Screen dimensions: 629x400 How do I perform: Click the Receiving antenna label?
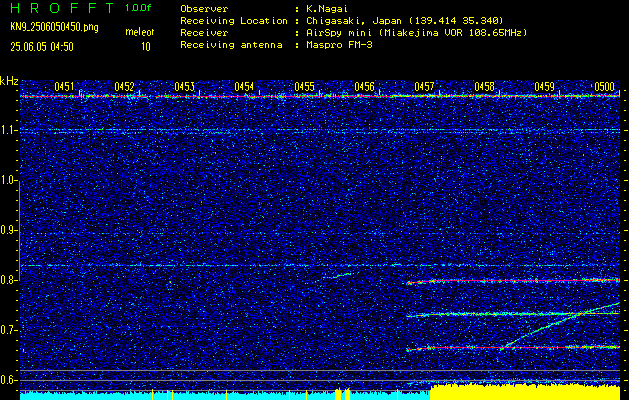[x=231, y=45]
